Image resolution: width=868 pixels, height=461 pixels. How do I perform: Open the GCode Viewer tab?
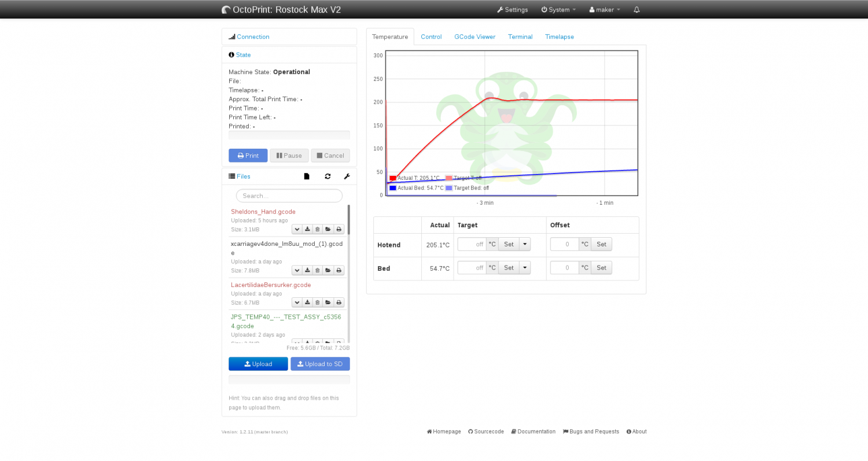[475, 36]
